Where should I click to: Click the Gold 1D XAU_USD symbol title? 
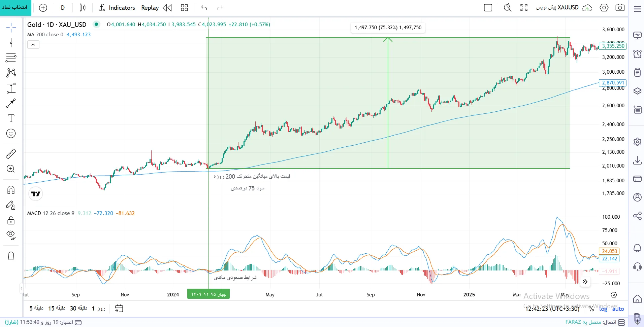57,24
